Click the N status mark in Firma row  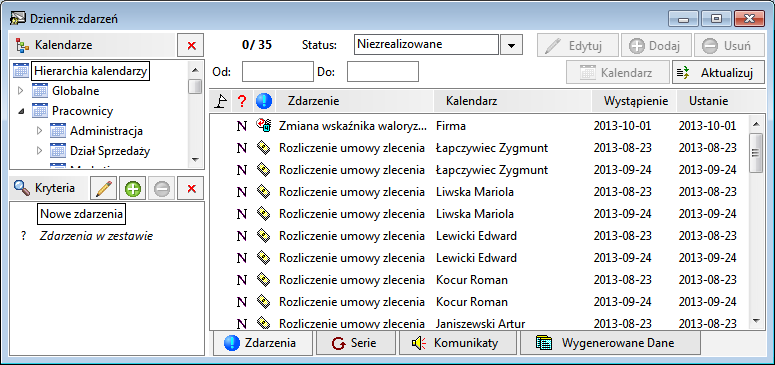[242, 126]
